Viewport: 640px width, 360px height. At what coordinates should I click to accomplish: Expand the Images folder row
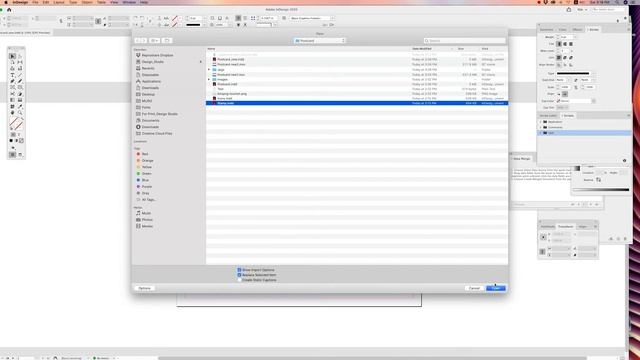(x=209, y=80)
